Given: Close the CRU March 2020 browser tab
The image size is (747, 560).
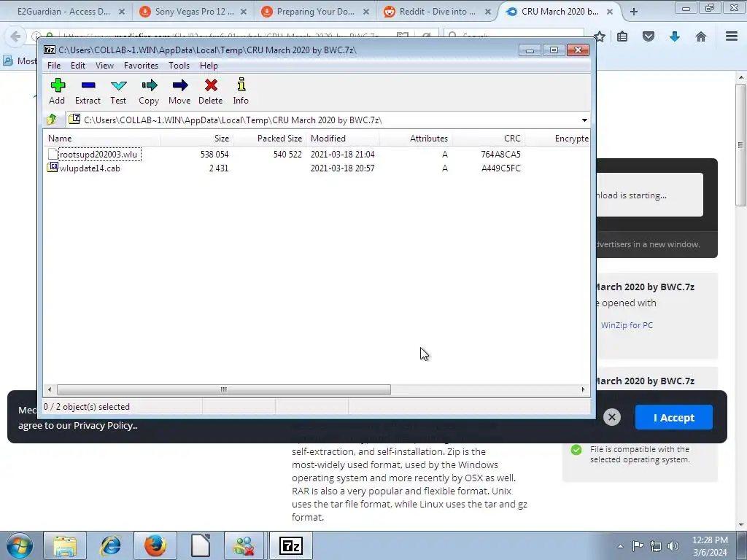Looking at the screenshot, I should [x=609, y=12].
